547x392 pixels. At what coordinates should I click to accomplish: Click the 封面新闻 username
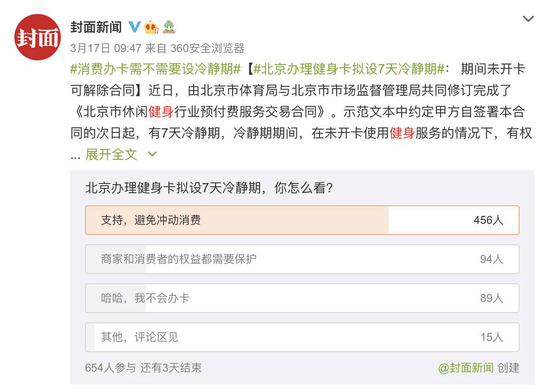tap(96, 27)
